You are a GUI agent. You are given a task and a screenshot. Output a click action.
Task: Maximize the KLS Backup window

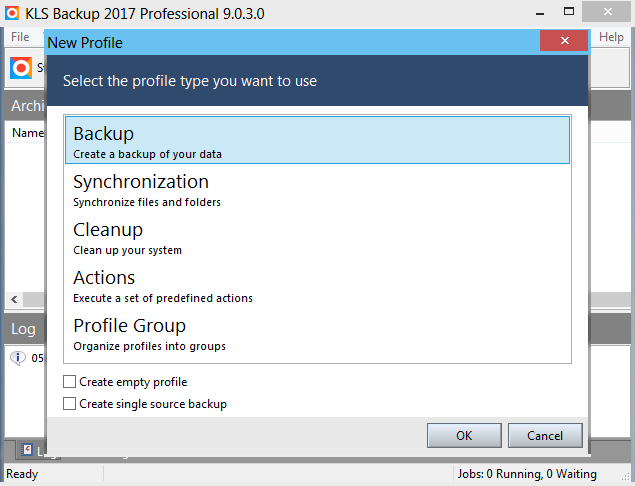[569, 12]
